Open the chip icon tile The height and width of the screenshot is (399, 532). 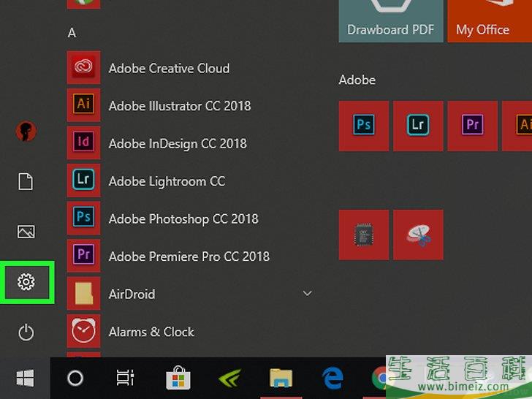coord(364,235)
